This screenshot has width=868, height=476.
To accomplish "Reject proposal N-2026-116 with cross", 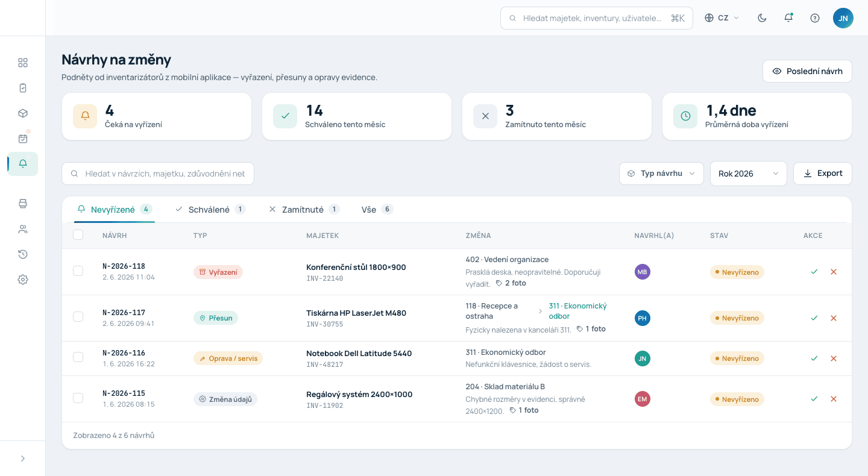I will point(834,359).
